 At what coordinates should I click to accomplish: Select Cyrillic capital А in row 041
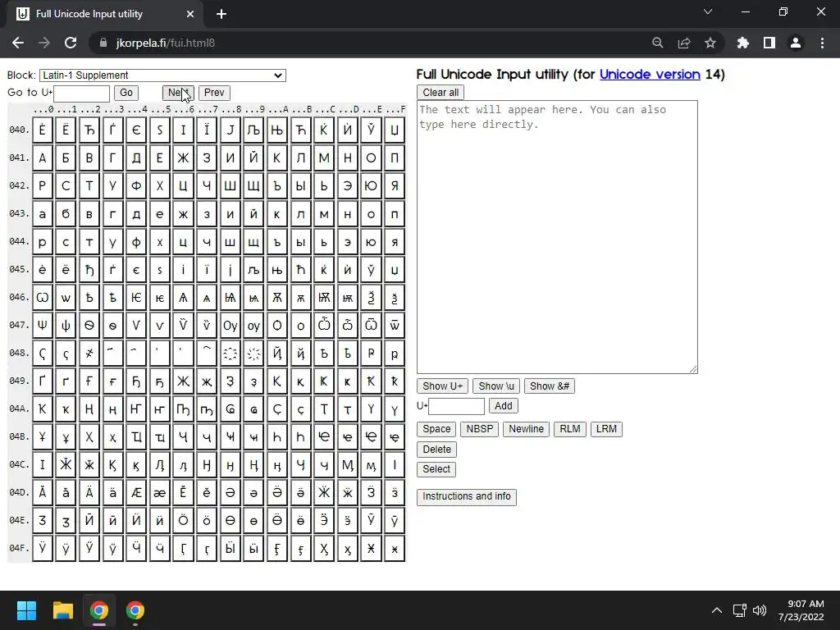[x=43, y=158]
